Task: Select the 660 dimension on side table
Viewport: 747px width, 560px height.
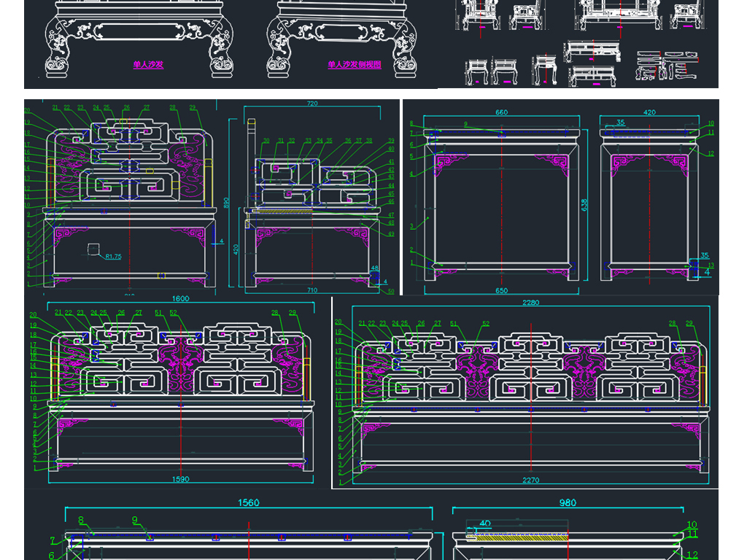Action: click(x=502, y=112)
